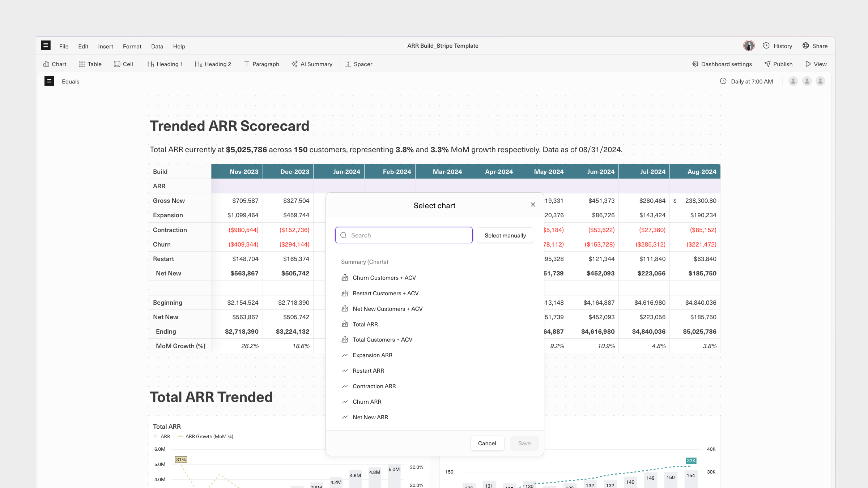Click the Select manually button
This screenshot has height=488, width=868.
tap(505, 235)
